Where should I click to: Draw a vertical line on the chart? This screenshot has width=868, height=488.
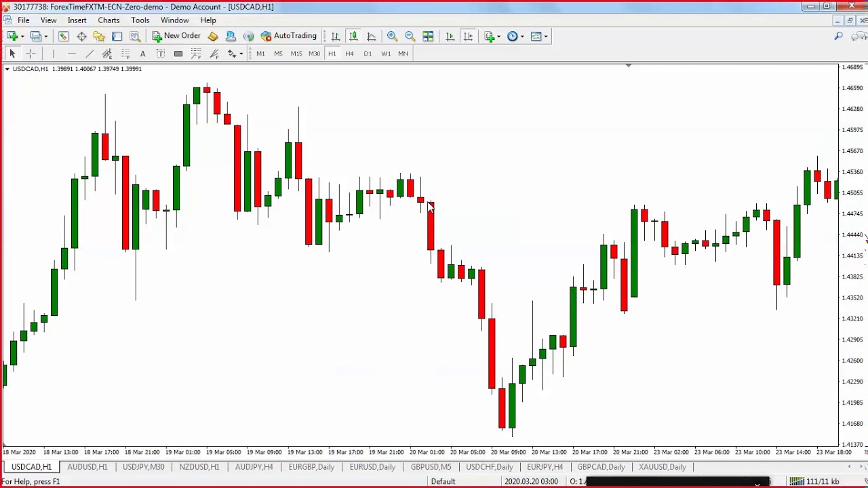[x=54, y=54]
